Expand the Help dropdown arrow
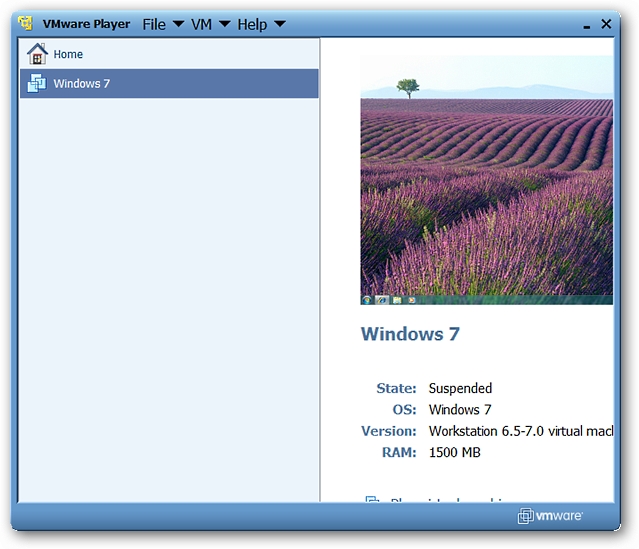639x549 pixels. [x=280, y=24]
